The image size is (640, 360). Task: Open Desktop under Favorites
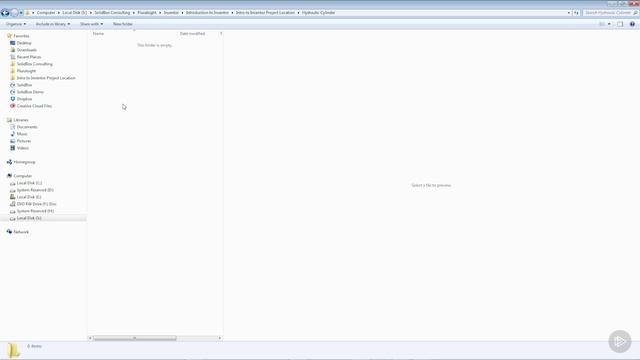pyautogui.click(x=24, y=43)
